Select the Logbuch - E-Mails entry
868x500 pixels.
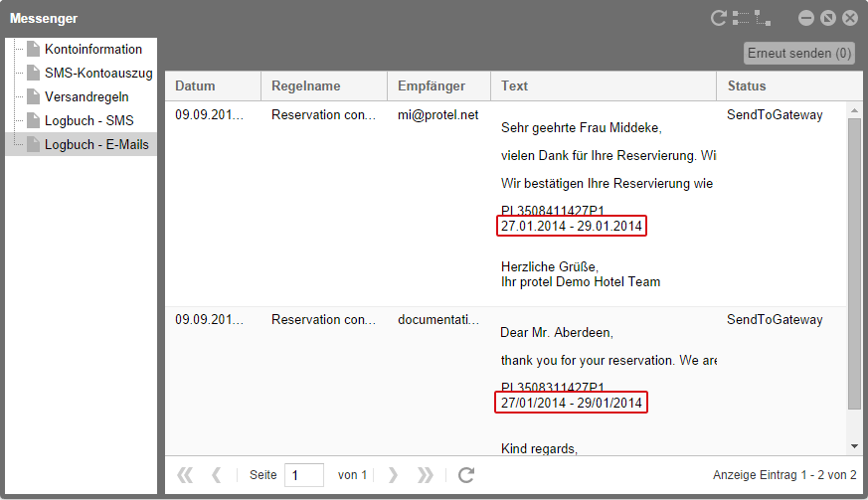pyautogui.click(x=95, y=144)
